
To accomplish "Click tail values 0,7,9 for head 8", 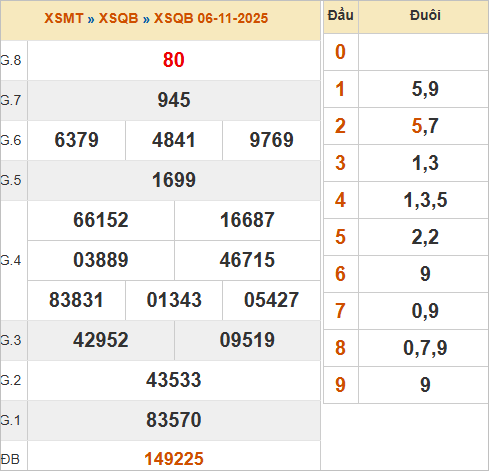I will pos(425,348).
